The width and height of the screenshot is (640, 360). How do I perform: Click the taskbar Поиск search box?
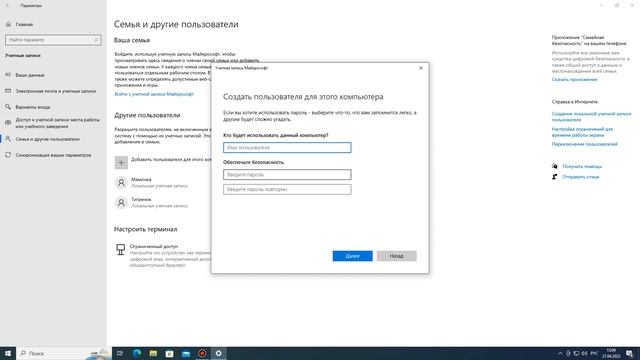pyautogui.click(x=64, y=353)
